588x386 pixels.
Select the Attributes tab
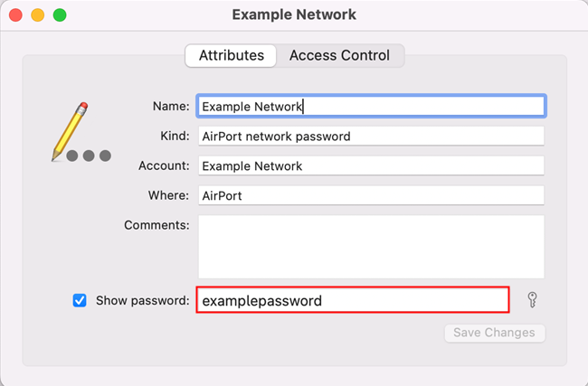click(x=232, y=55)
